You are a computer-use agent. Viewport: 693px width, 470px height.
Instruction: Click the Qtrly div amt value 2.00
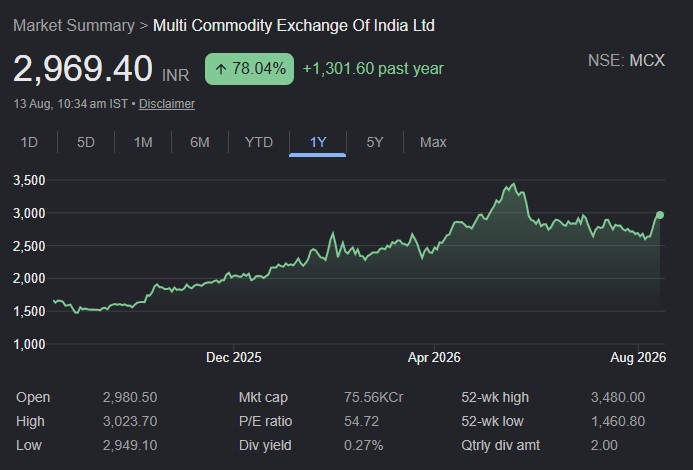(x=604, y=445)
